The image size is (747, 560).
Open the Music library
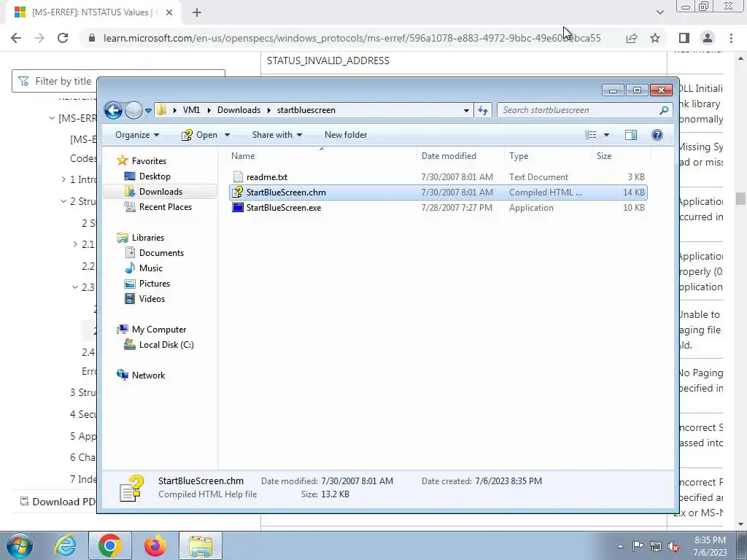pyautogui.click(x=150, y=268)
